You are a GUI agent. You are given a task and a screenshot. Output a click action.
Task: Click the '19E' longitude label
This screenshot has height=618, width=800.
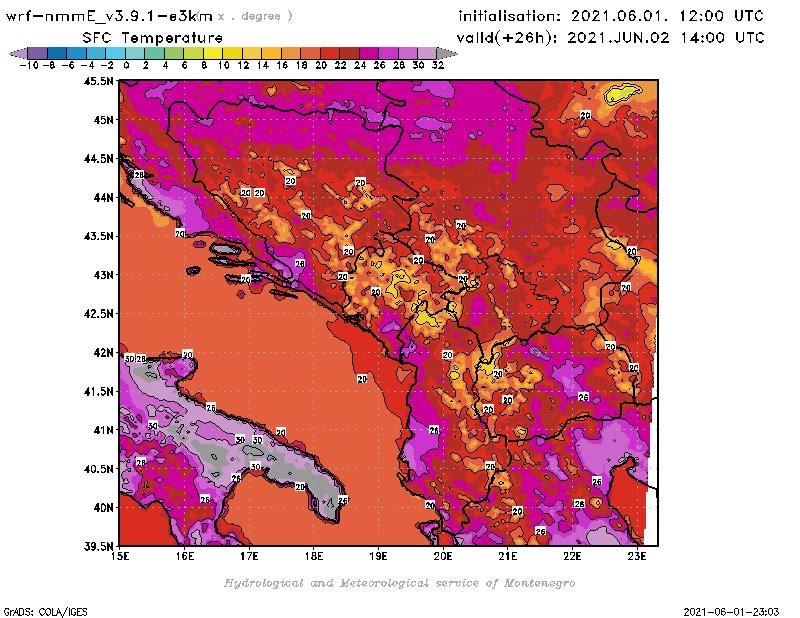(378, 556)
